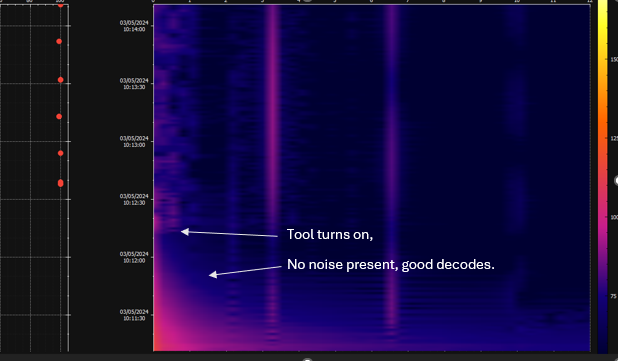
Task: Click the 10:11:30 time axis label
Action: 134,315
